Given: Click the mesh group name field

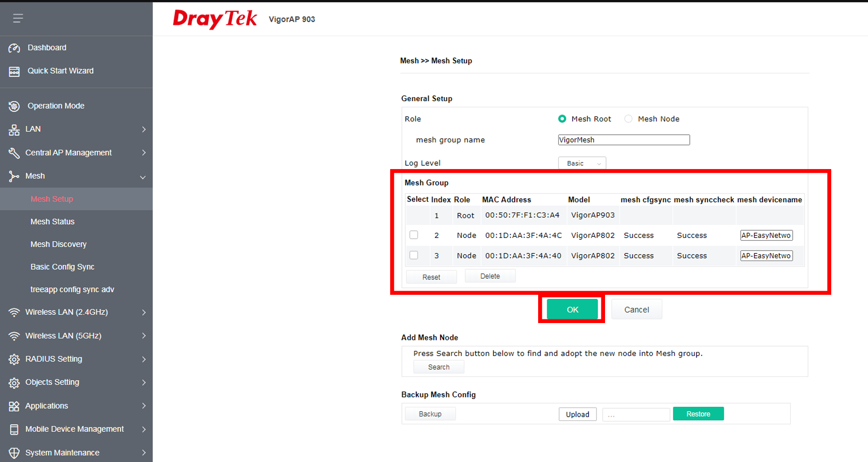Looking at the screenshot, I should tap(624, 140).
